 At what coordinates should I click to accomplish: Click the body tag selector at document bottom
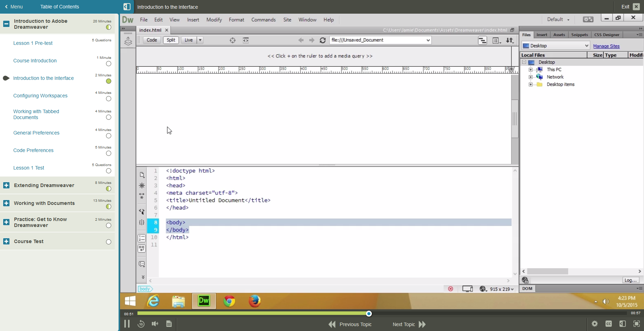point(145,289)
